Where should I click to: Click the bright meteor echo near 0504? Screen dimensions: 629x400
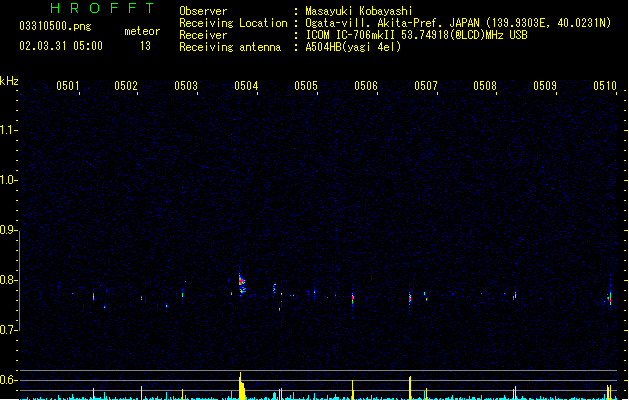tap(241, 283)
